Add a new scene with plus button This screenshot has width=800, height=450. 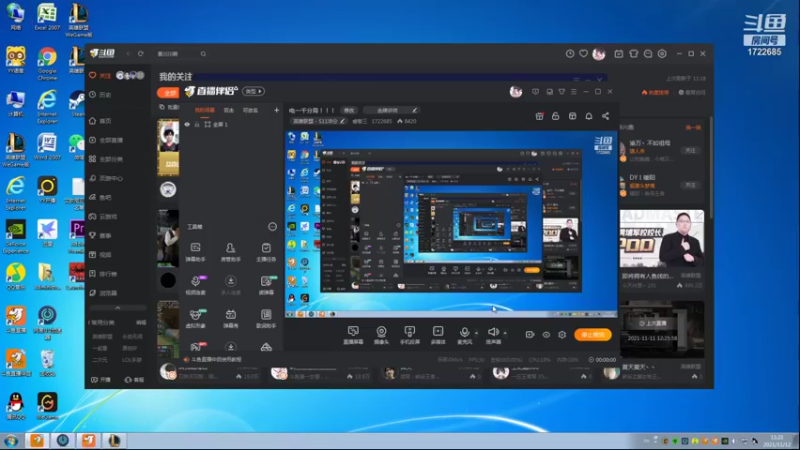coord(276,110)
